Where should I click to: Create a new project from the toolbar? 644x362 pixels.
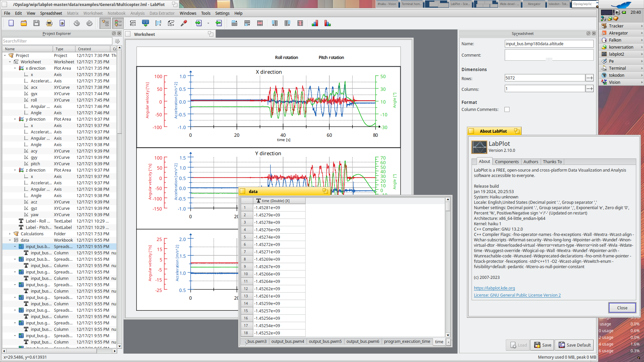11,23
